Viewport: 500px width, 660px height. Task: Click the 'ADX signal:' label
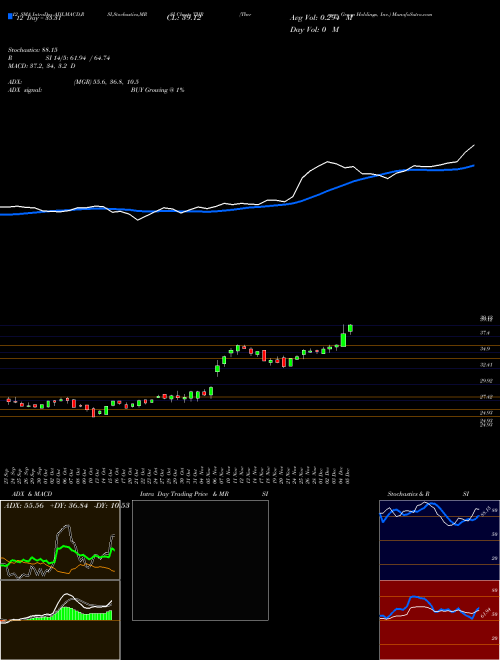tap(25, 90)
